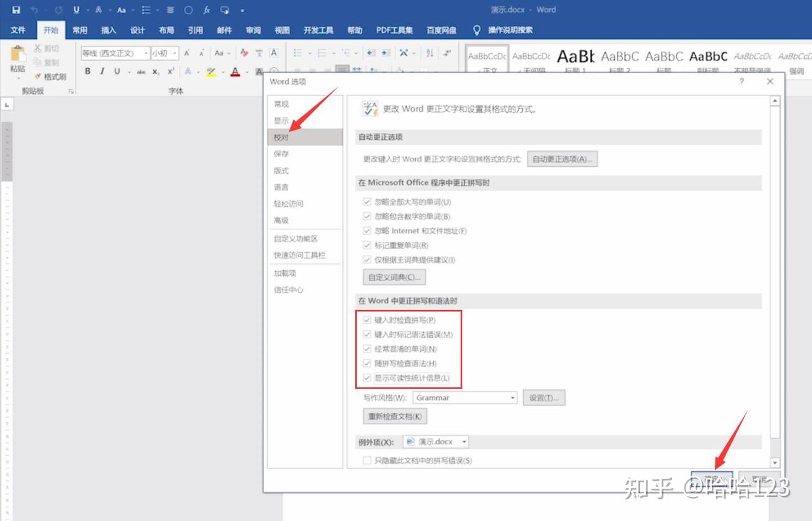The width and height of the screenshot is (812, 521).
Task: Expand the underline style dropdown arrow
Action: (129, 72)
